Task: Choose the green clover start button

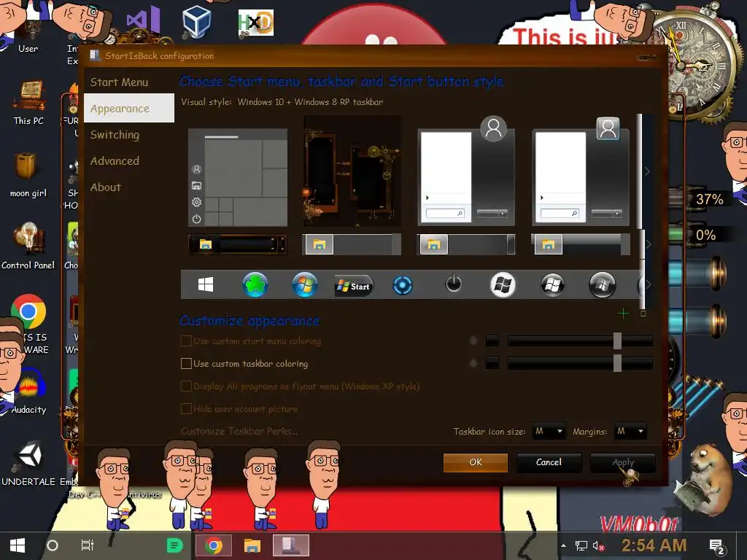Action: [x=255, y=285]
